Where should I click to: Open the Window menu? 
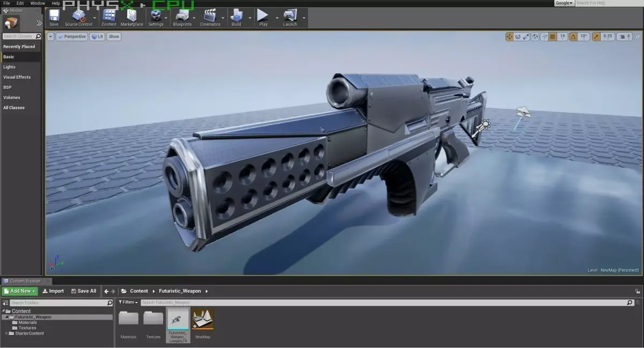click(38, 3)
